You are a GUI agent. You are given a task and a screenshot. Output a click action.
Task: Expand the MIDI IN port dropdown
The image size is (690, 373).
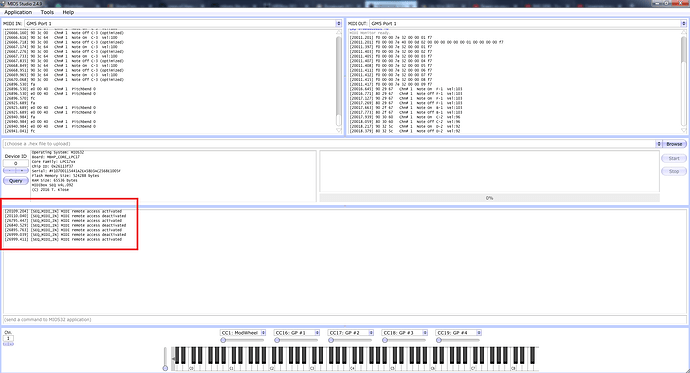pyautogui.click(x=338, y=23)
